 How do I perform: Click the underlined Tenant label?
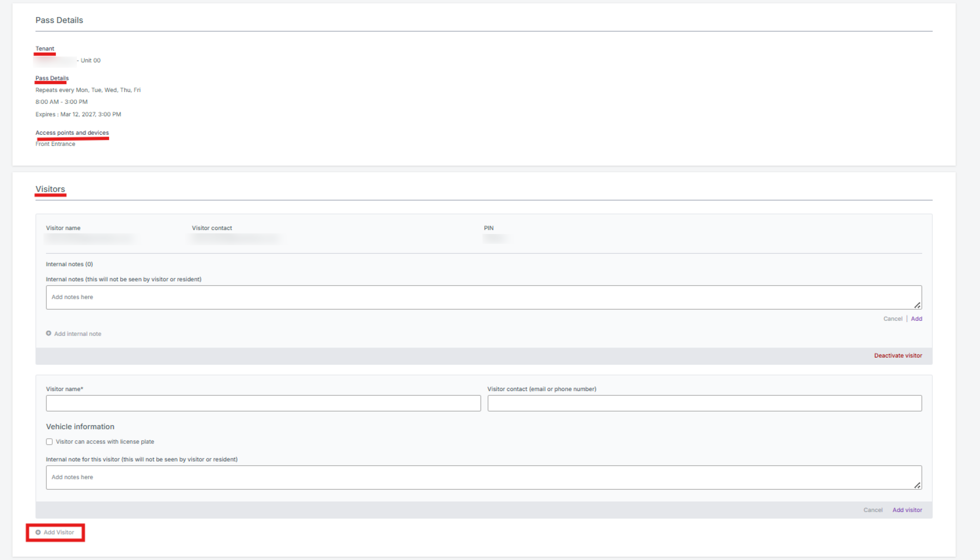(x=45, y=48)
